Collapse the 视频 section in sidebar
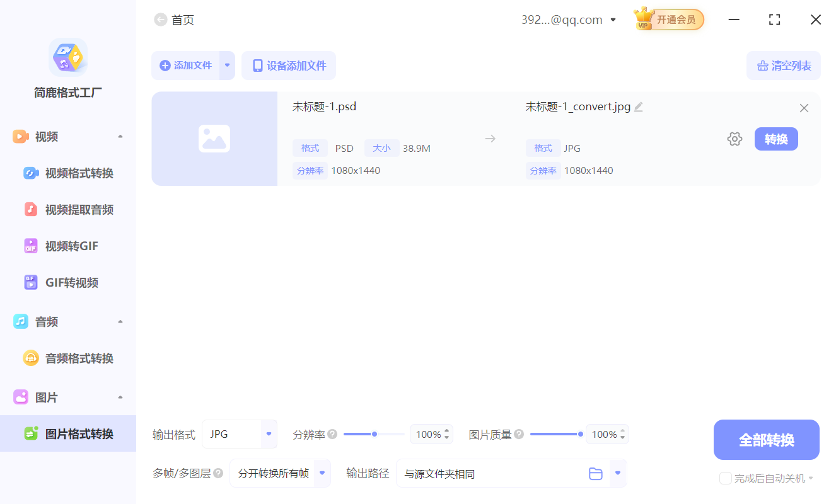Image resolution: width=836 pixels, height=504 pixels. pyautogui.click(x=120, y=136)
